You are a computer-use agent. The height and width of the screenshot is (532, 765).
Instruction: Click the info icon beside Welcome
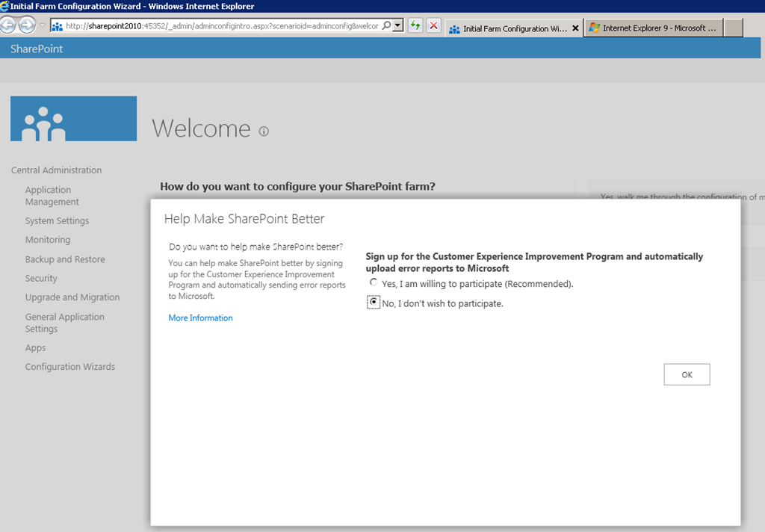tap(264, 132)
